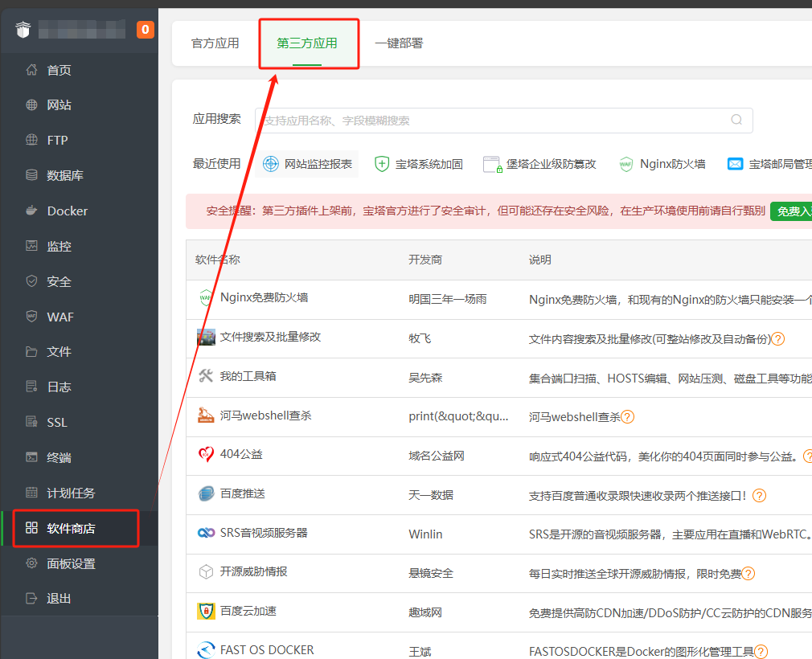Click help icon after 河马webshell查杀 description
Viewport: 812px width, 659px height.
[627, 417]
